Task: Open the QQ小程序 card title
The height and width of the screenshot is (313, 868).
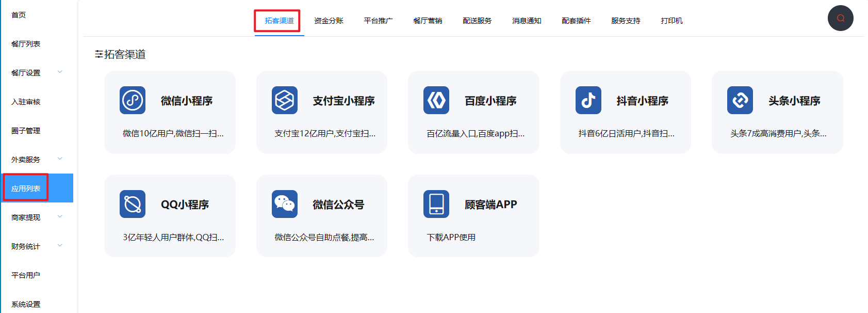Action: pyautogui.click(x=185, y=205)
